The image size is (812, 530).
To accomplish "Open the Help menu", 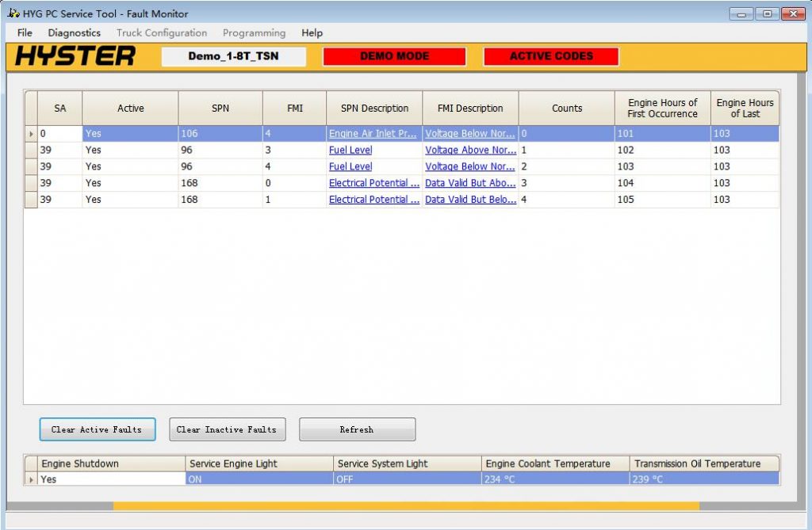I will tap(312, 32).
